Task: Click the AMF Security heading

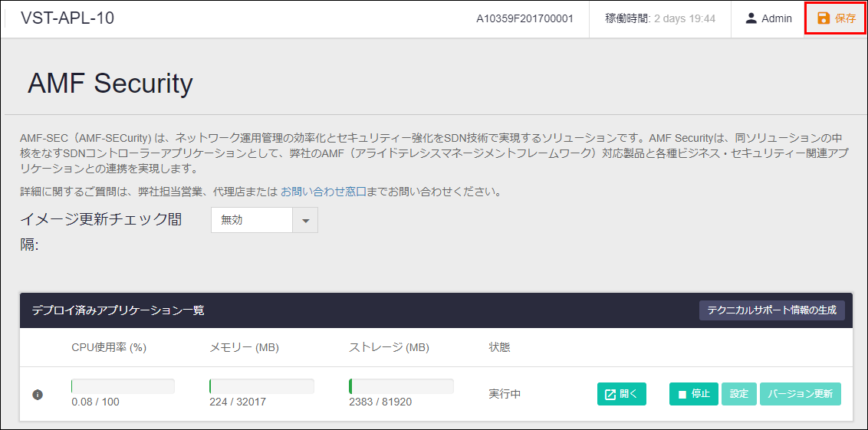Action: (110, 84)
